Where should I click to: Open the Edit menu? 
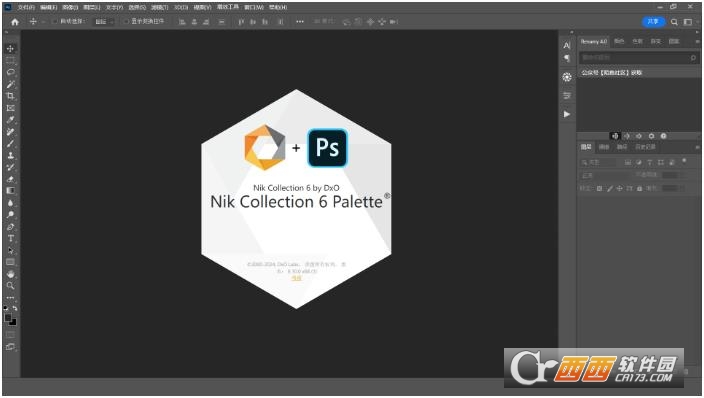click(x=48, y=7)
